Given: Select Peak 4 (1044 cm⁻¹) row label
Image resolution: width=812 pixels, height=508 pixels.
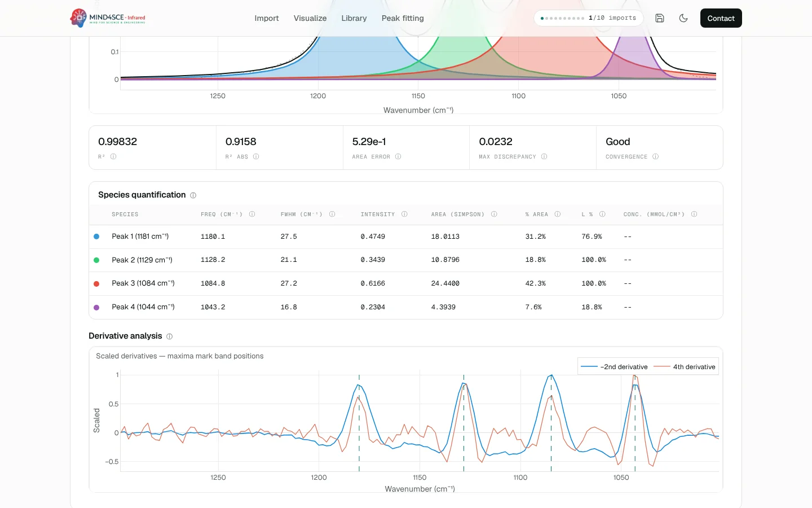Looking at the screenshot, I should 143,307.
